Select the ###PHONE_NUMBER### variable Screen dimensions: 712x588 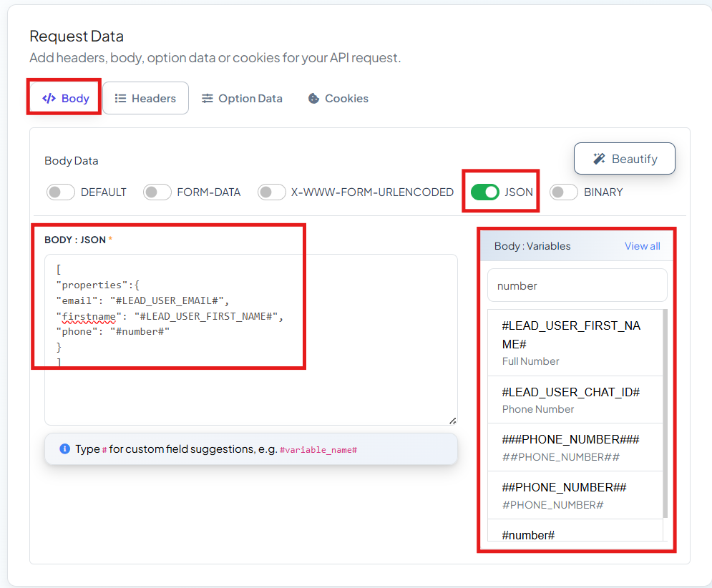tap(575, 447)
